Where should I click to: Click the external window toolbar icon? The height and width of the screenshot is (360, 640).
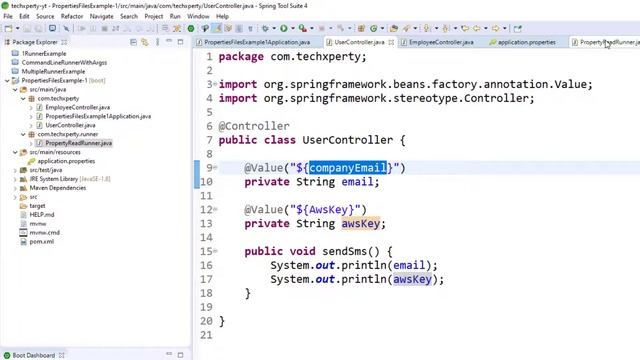tap(518, 29)
